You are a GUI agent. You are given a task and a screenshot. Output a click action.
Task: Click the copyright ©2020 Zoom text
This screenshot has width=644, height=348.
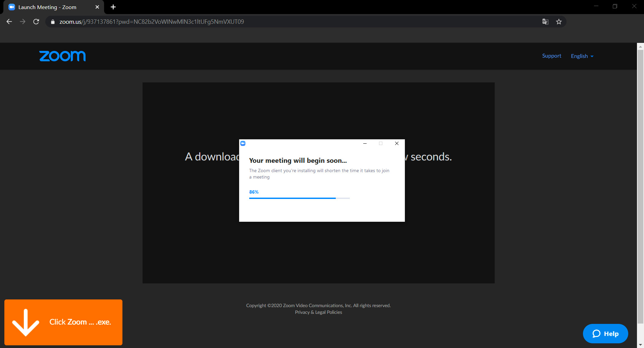pos(318,305)
